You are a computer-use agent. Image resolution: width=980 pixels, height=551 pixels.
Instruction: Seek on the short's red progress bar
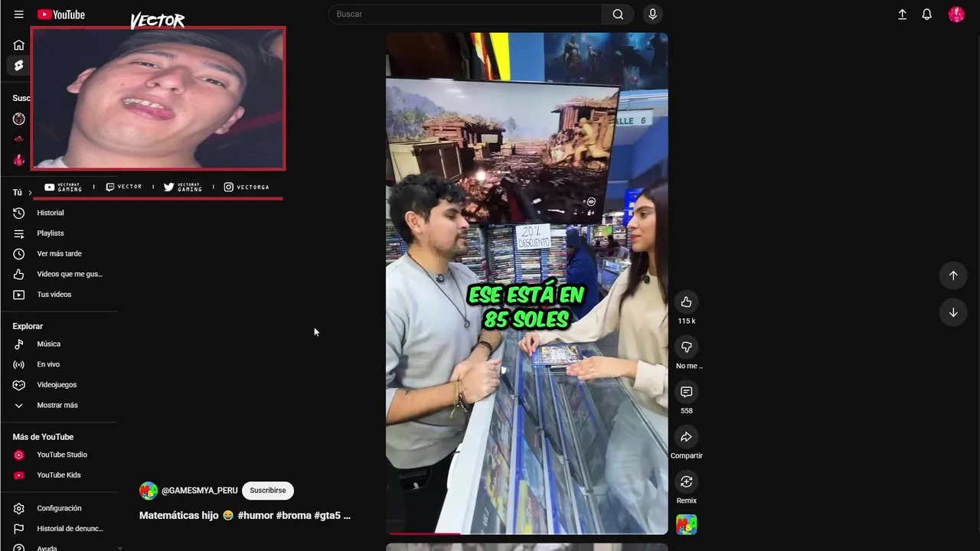pyautogui.click(x=527, y=533)
